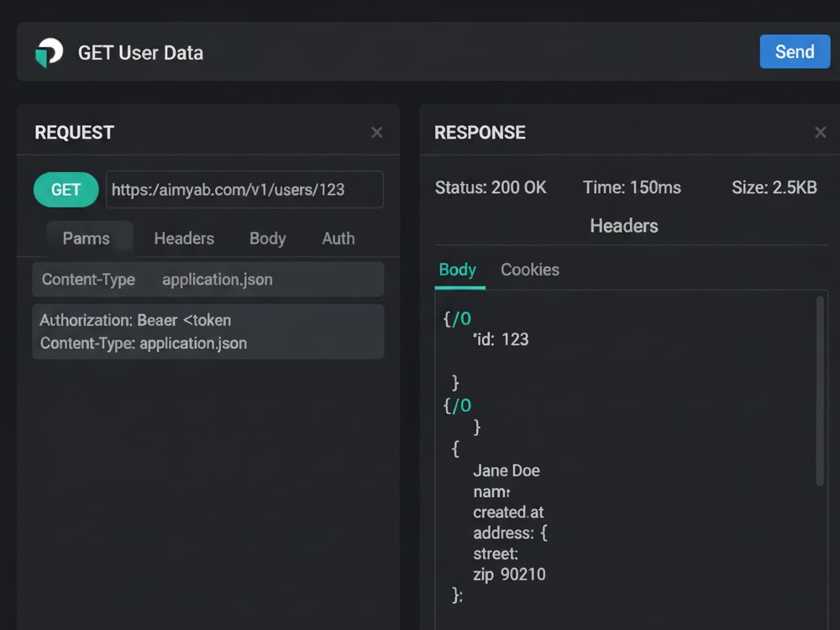This screenshot has width=840, height=630.
Task: Click the application.json value cell
Action: pos(218,279)
